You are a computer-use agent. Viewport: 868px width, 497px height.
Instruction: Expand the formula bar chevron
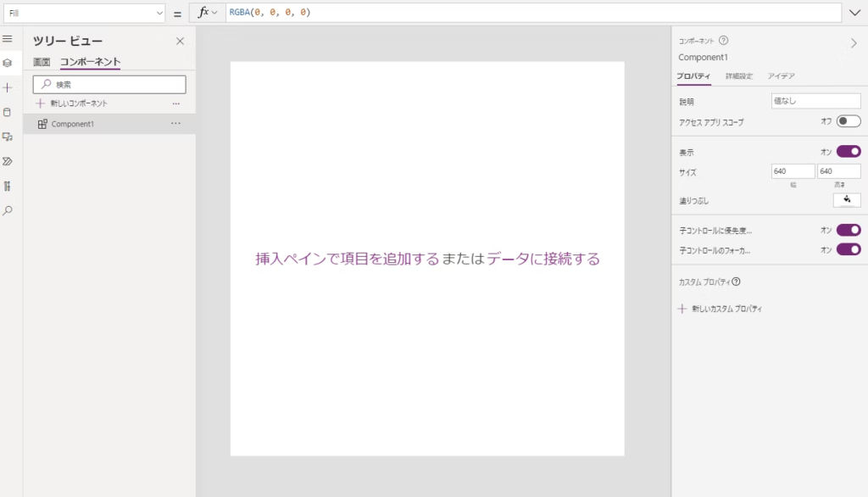854,13
